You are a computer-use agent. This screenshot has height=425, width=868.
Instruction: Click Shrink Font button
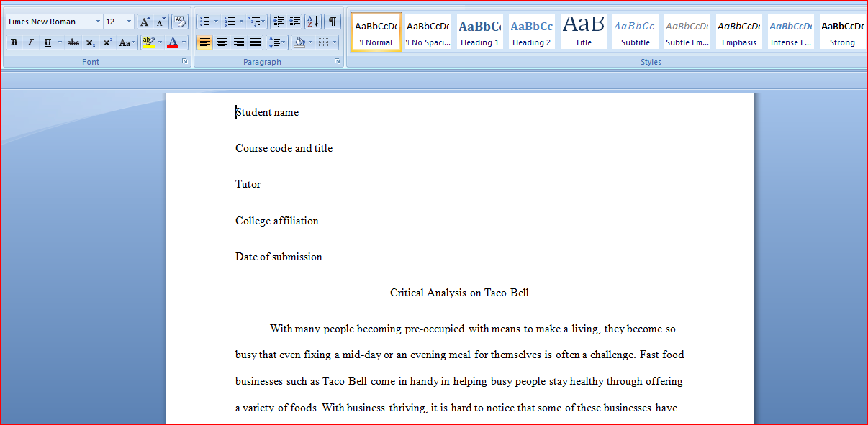point(161,22)
